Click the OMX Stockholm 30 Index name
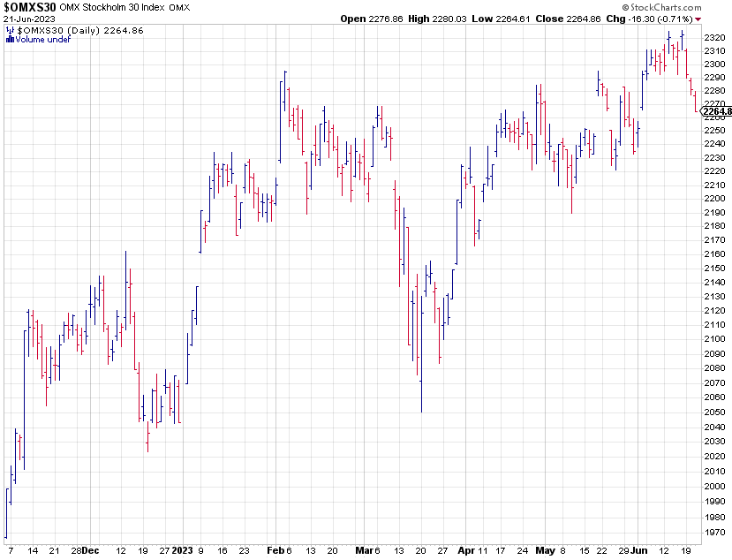Viewport: 732px width, 560px height. click(x=111, y=7)
